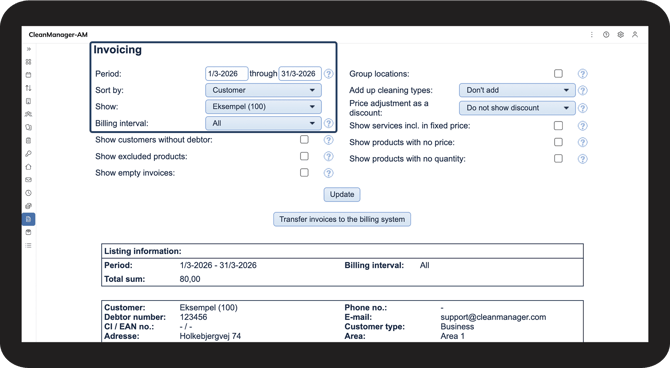Click help icon for Group locations
Image resolution: width=670 pixels, height=368 pixels.
tap(582, 74)
